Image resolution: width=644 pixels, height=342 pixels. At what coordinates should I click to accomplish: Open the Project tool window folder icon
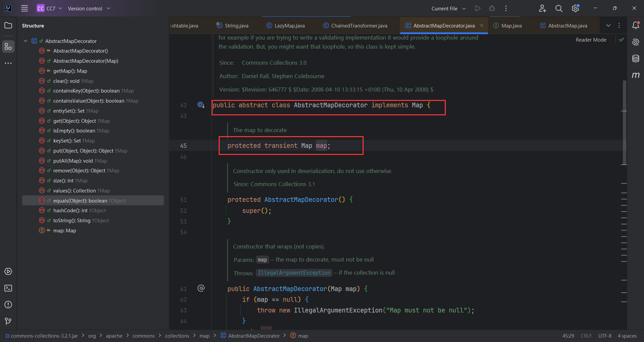(x=8, y=25)
